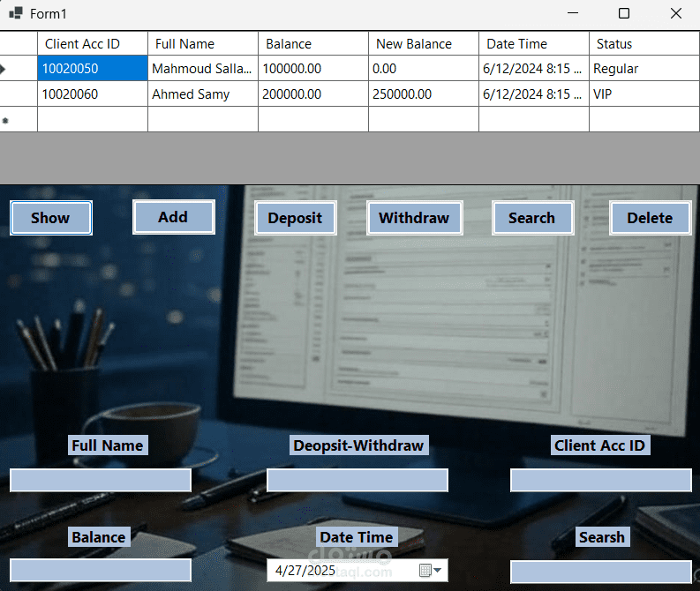
Task: Focus the Searsh input field
Action: pos(601,572)
